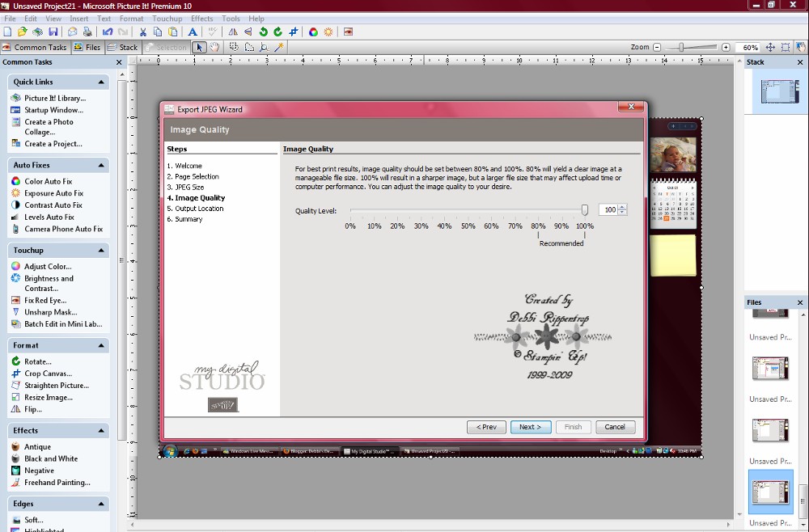809x532 pixels.
Task: Collapse the Format section
Action: [101, 345]
